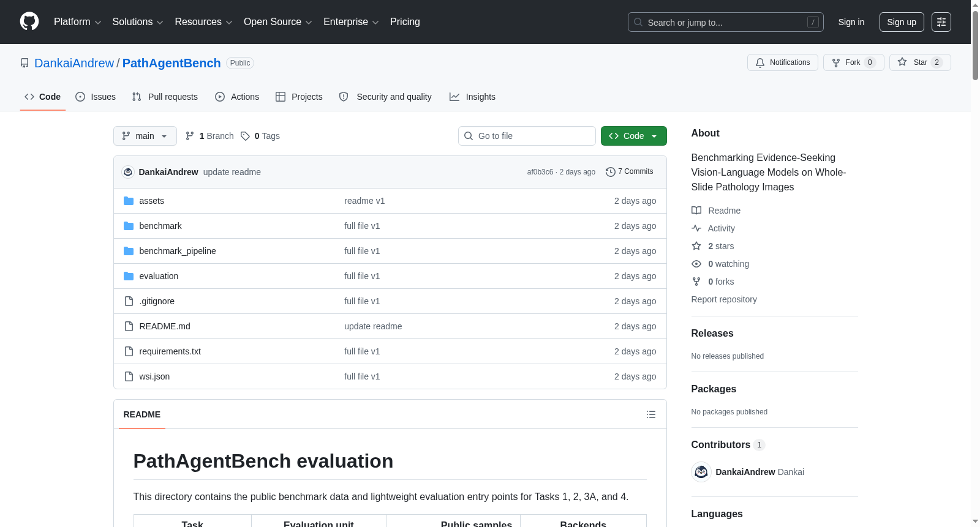980x527 pixels.
Task: Click the folder icon beside assets
Action: [x=129, y=201]
